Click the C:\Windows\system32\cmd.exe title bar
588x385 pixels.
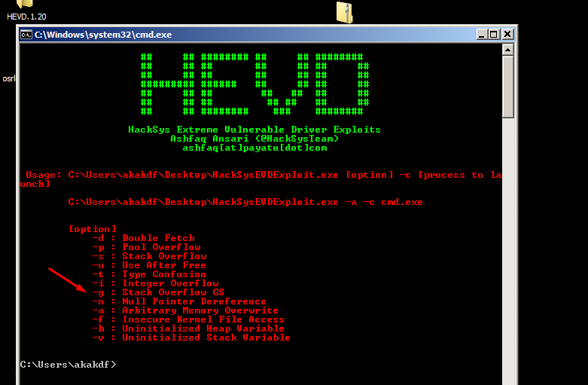[x=226, y=34]
